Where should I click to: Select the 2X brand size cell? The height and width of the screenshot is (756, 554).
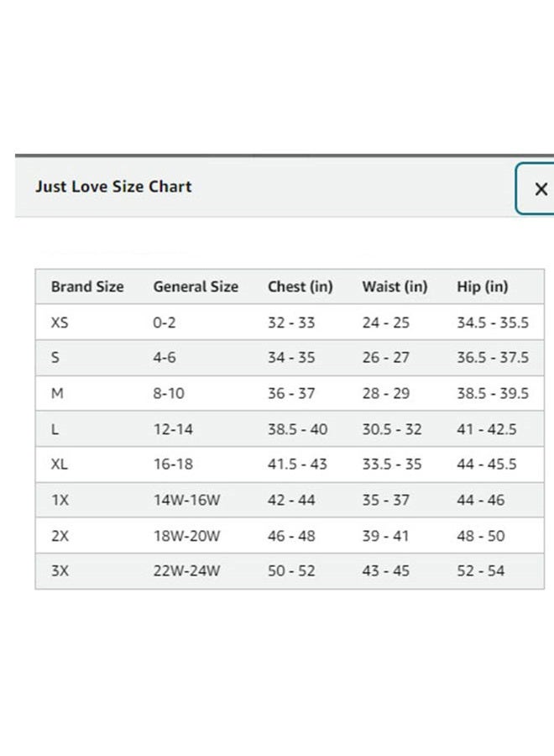[x=60, y=536]
